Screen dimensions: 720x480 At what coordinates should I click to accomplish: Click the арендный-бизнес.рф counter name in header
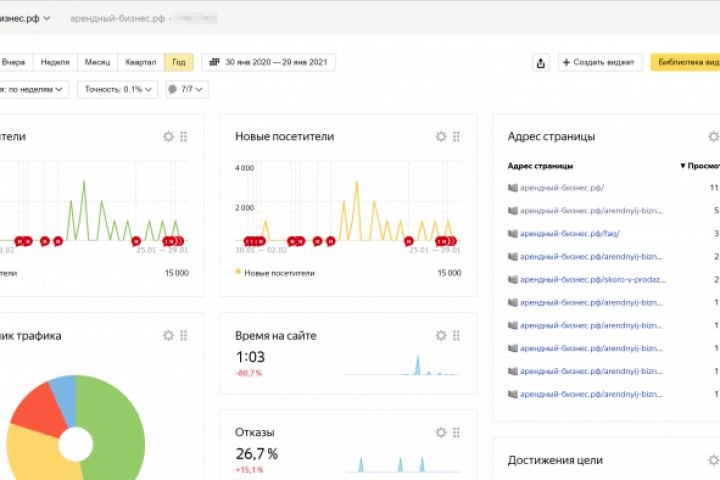click(118, 18)
